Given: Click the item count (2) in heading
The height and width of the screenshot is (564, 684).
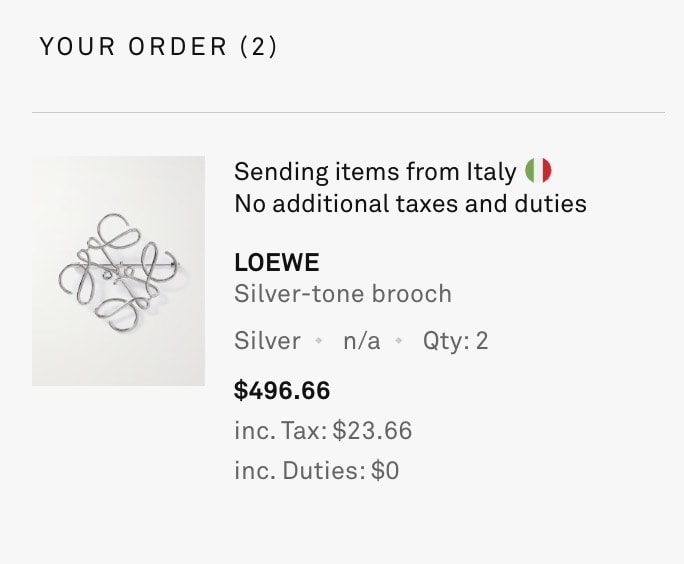Looking at the screenshot, I should pyautogui.click(x=259, y=46).
